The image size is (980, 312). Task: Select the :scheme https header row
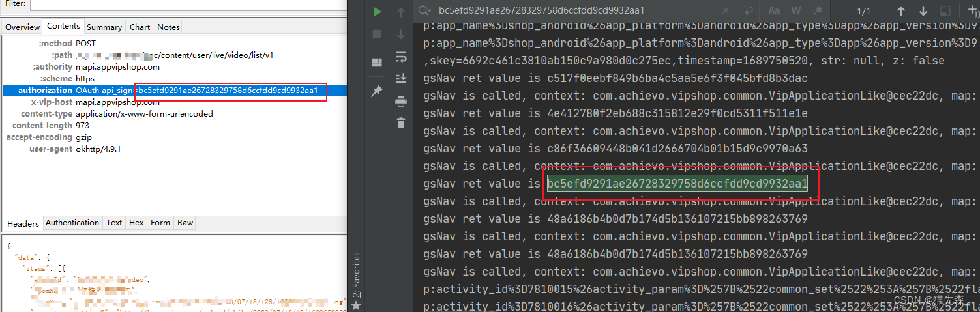coord(173,78)
